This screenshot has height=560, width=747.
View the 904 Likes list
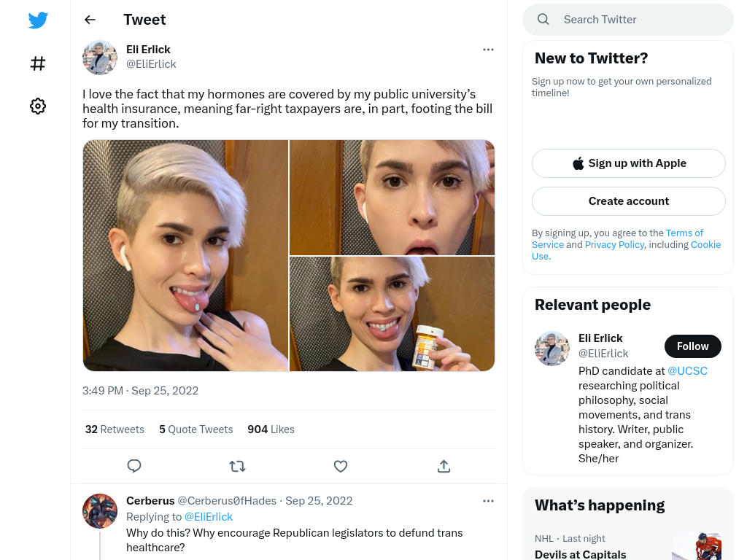[x=271, y=429]
